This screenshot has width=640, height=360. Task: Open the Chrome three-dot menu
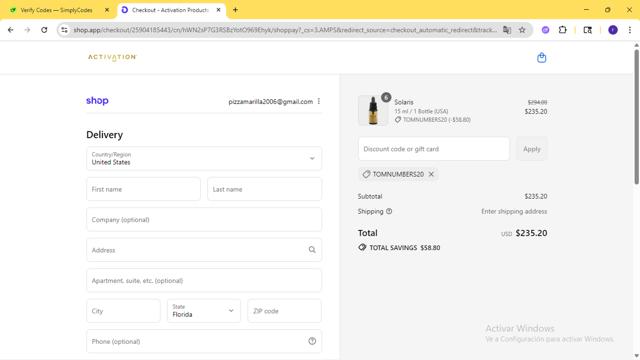tap(630, 30)
